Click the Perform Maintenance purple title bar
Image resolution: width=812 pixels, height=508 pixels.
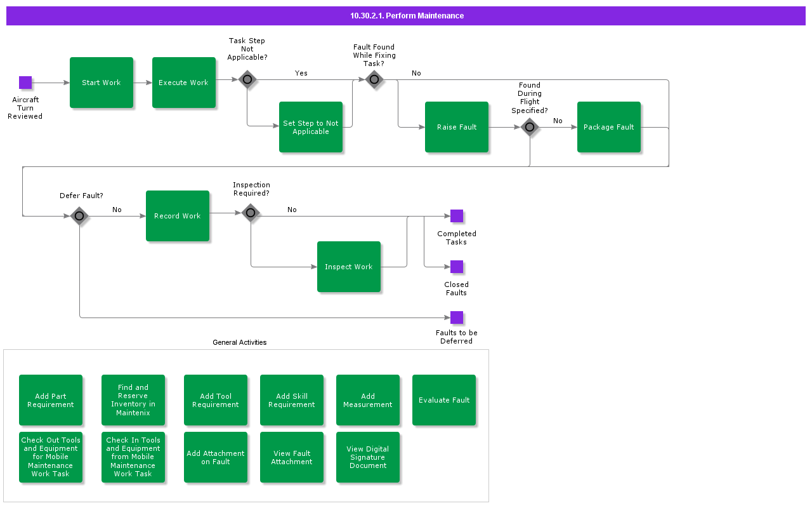406,16
